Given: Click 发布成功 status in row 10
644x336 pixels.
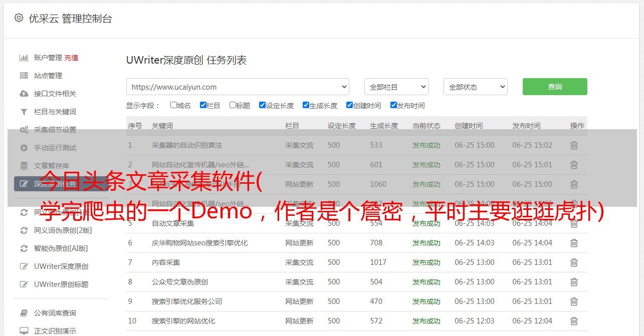Looking at the screenshot, I should (426, 321).
